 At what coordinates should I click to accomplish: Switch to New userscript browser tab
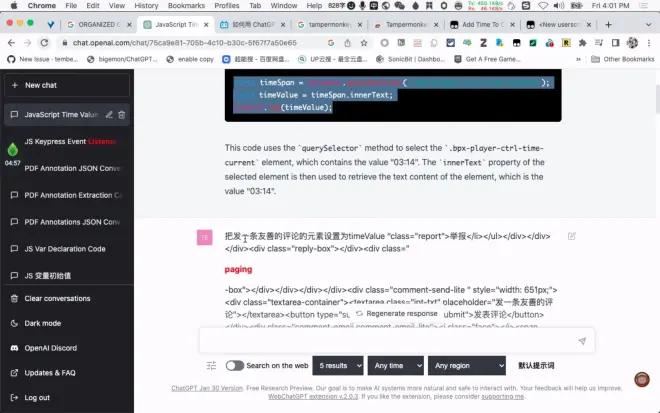point(559,24)
